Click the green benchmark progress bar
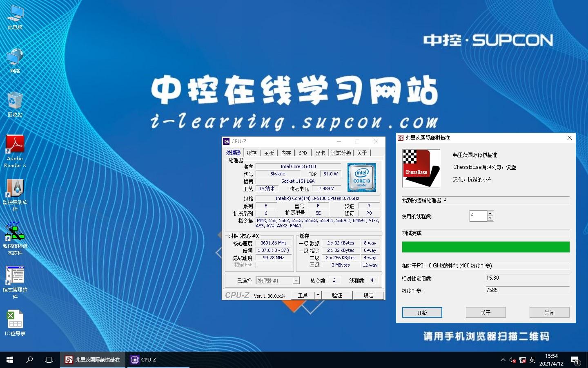Screen dimensions: 588x368 [486, 247]
